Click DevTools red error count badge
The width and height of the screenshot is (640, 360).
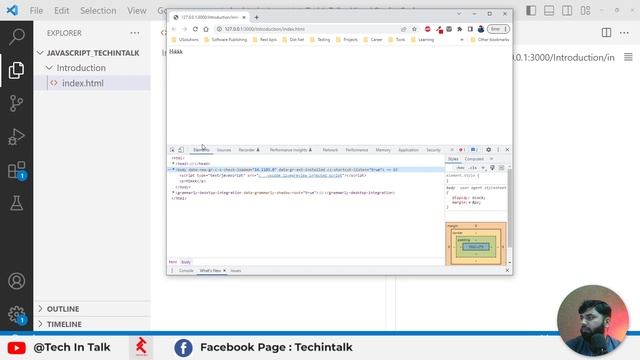(x=462, y=150)
